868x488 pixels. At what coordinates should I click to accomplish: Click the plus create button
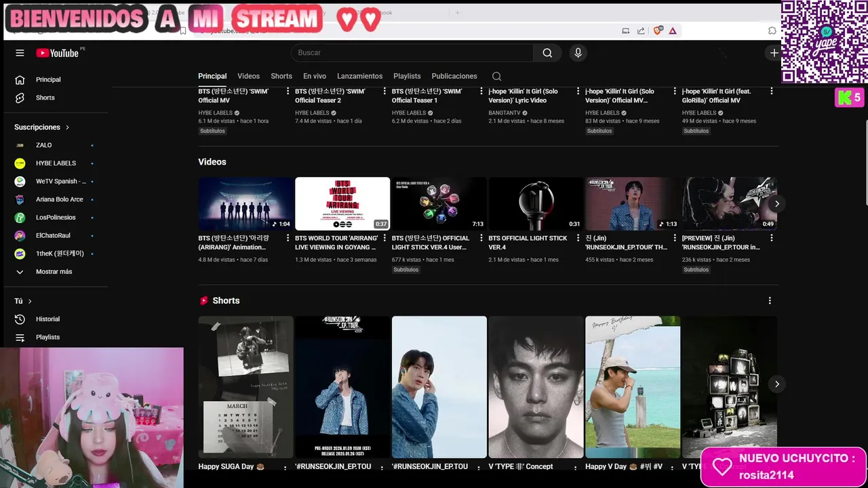(774, 53)
